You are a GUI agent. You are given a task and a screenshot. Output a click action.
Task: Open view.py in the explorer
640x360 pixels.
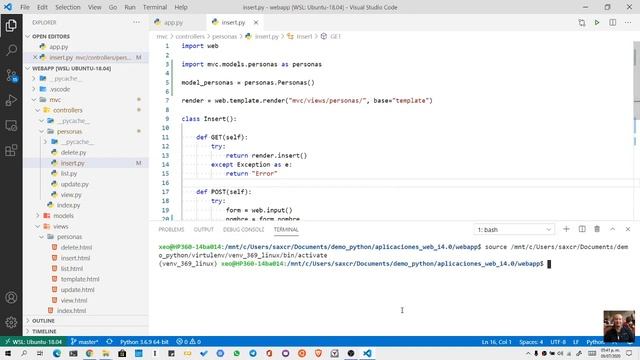(x=71, y=195)
